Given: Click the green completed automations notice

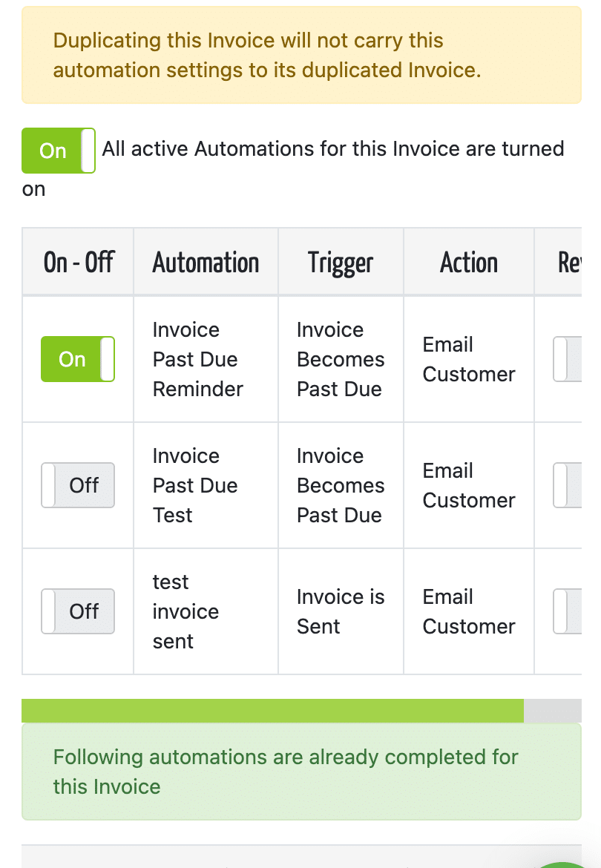Looking at the screenshot, I should 301,772.
